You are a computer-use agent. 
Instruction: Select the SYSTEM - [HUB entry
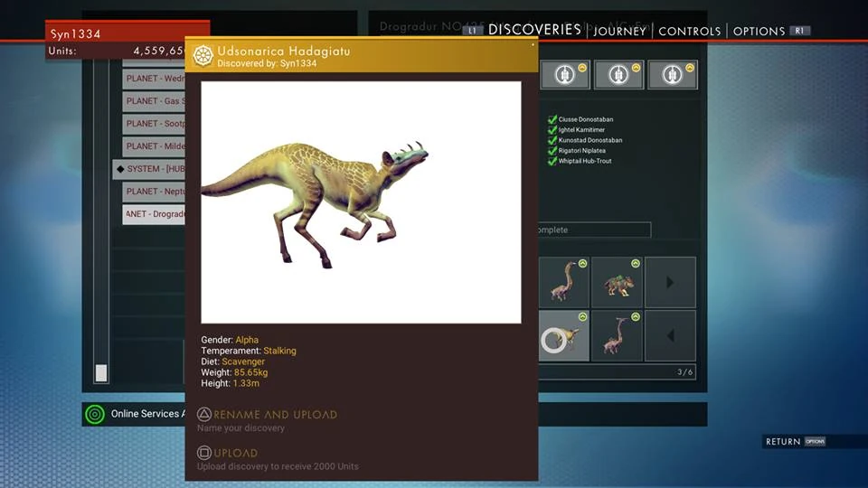[149, 169]
